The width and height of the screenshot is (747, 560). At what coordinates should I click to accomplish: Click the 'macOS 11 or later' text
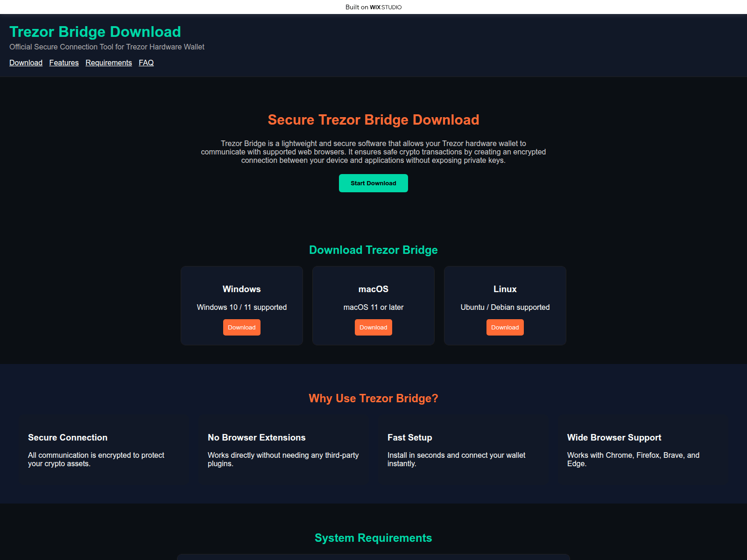[373, 307]
